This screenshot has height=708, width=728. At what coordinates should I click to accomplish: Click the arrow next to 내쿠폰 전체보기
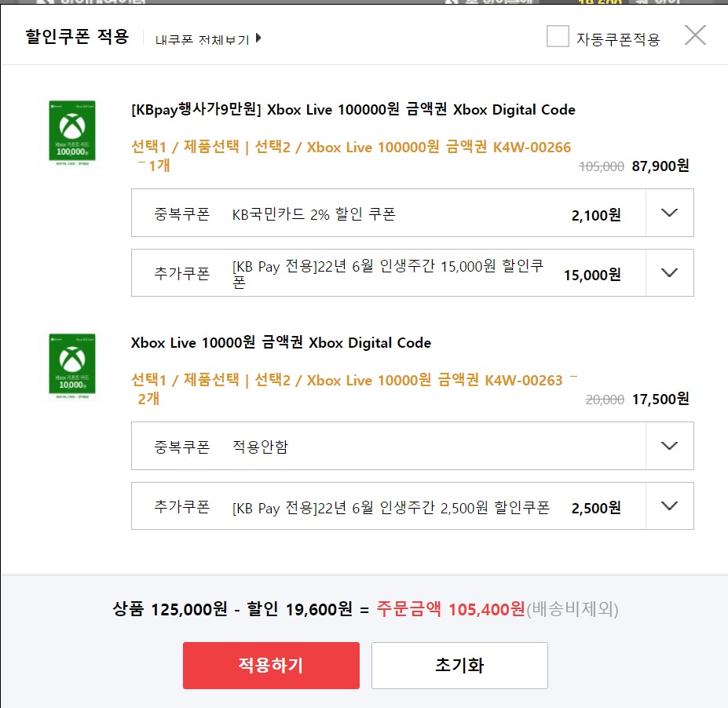258,38
